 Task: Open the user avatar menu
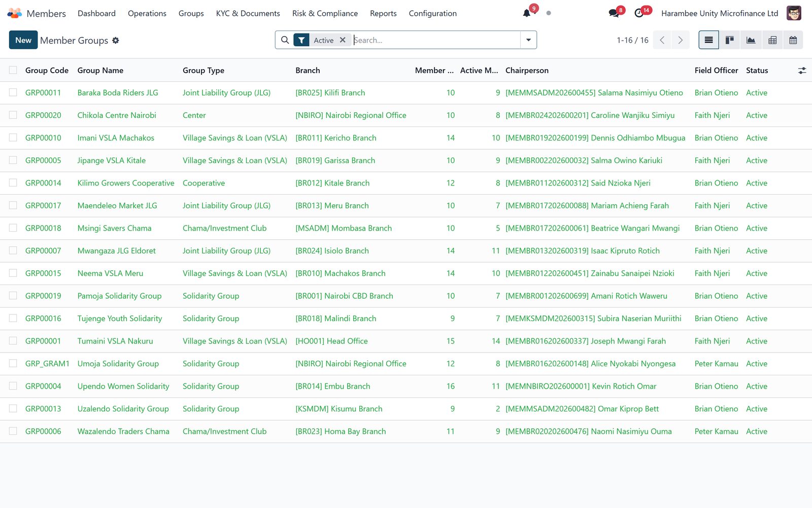(x=794, y=13)
